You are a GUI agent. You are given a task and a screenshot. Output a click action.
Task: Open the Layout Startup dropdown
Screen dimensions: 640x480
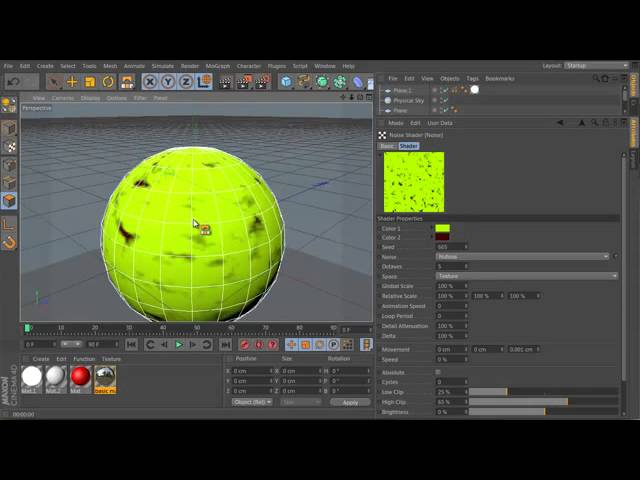tap(596, 66)
